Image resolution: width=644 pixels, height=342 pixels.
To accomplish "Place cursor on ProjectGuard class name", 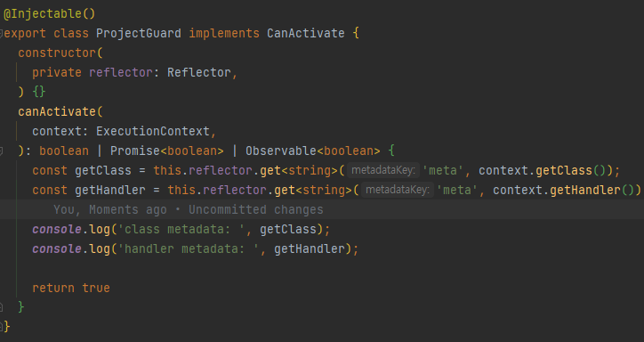I will (139, 33).
